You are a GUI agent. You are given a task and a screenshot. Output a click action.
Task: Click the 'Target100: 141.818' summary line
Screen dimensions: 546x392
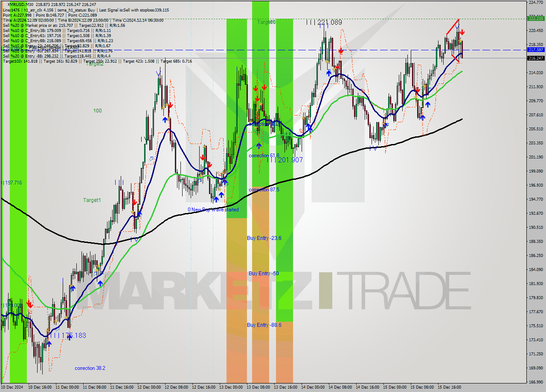[97, 61]
